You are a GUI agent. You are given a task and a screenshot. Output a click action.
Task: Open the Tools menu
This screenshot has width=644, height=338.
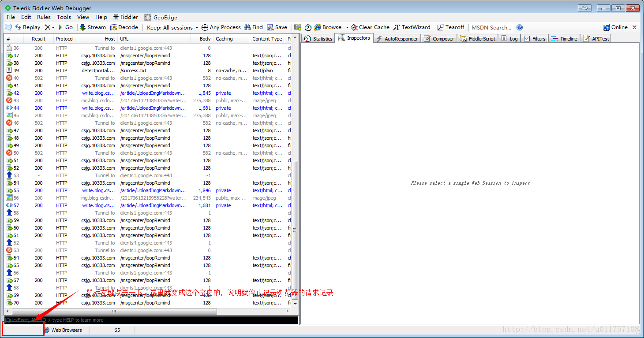click(x=64, y=17)
